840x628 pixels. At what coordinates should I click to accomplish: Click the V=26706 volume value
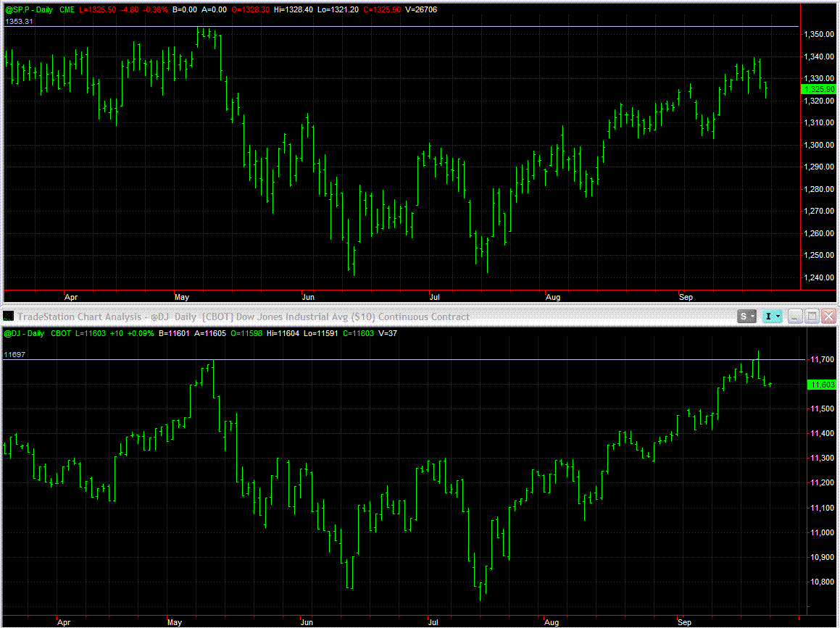coord(421,9)
